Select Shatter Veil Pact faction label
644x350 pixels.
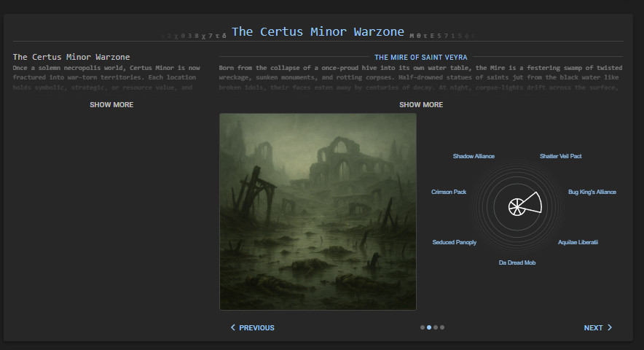click(x=560, y=156)
